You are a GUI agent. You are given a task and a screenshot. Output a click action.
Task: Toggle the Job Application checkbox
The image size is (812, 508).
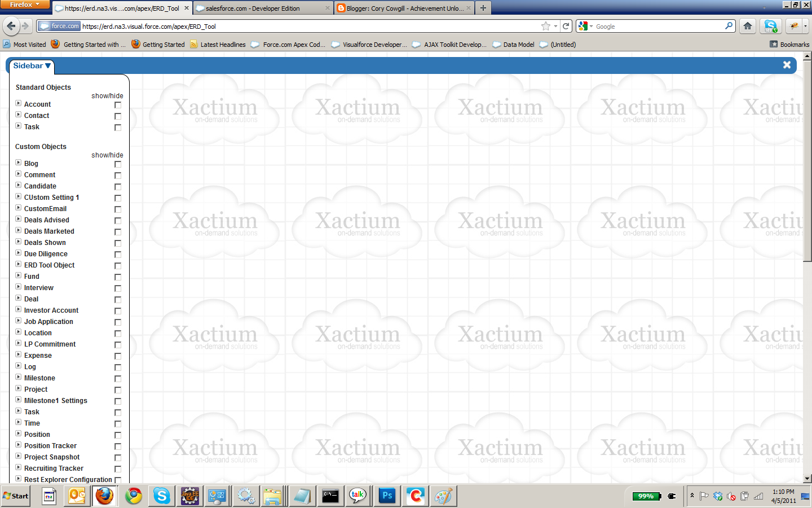point(118,322)
